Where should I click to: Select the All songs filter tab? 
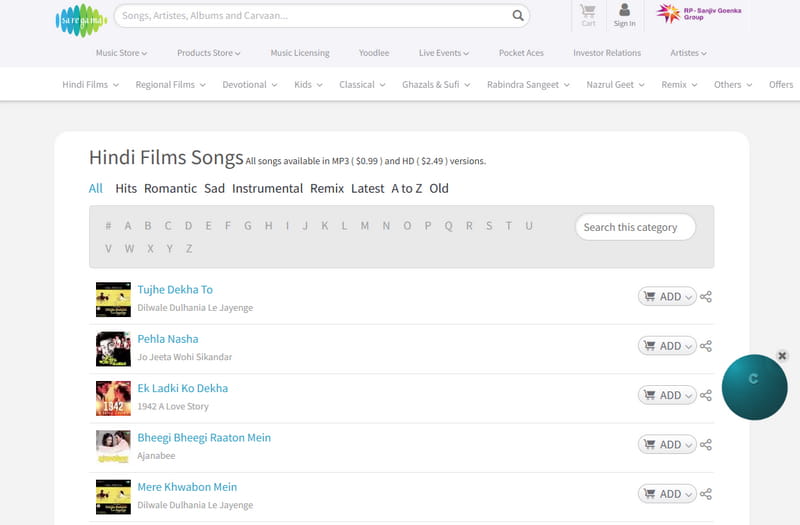click(96, 188)
